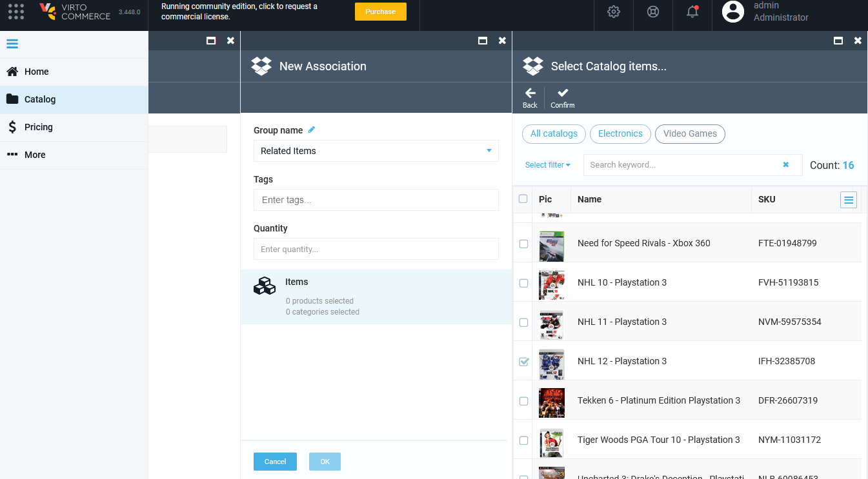Click SKU FTE-01948799

pyautogui.click(x=787, y=243)
